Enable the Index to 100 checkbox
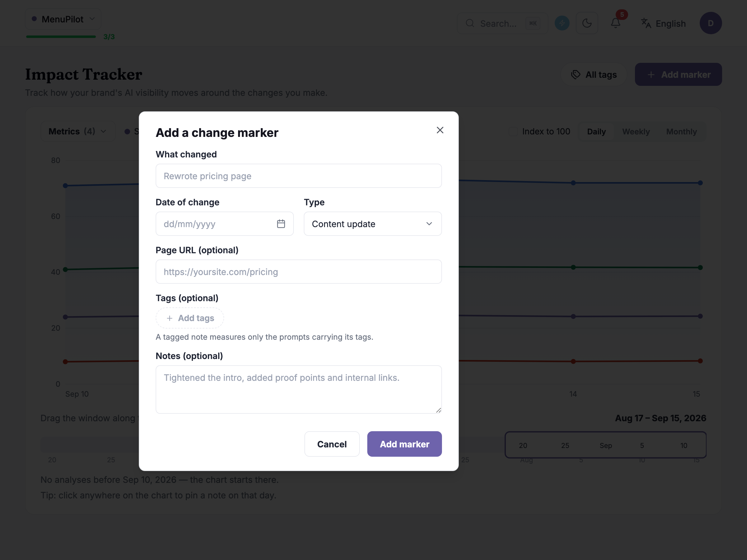Screen dimensions: 747x560 (x=513, y=131)
